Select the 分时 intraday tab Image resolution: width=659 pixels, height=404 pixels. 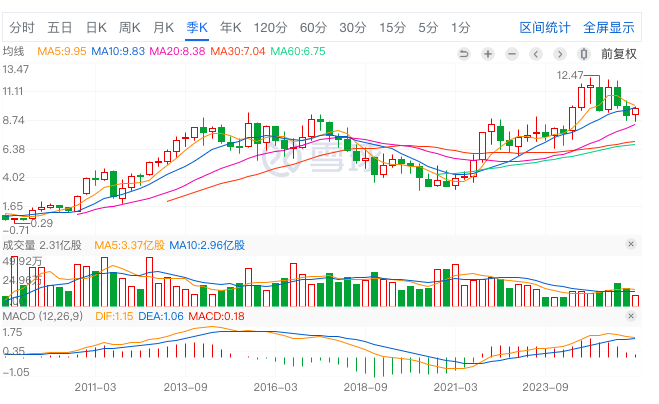pyautogui.click(x=22, y=27)
